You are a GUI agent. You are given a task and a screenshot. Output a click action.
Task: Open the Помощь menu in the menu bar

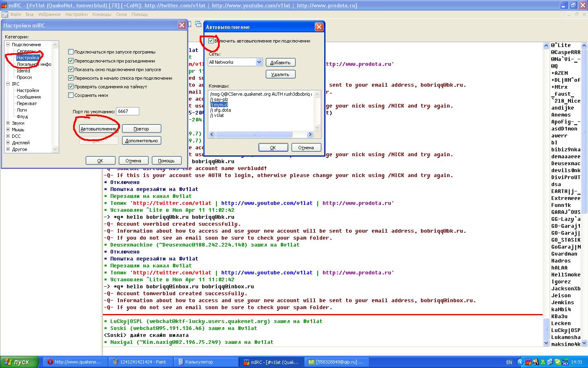pos(140,14)
